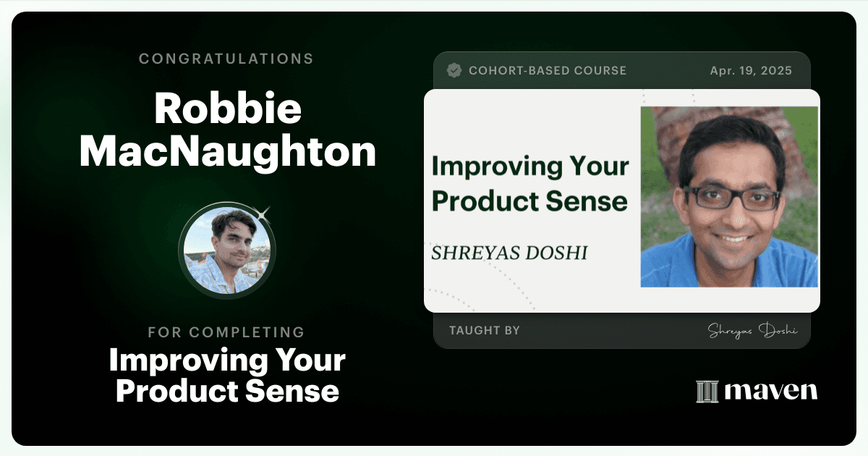This screenshot has width=868, height=456.
Task: Click the "Taught By" label
Action: 484,331
